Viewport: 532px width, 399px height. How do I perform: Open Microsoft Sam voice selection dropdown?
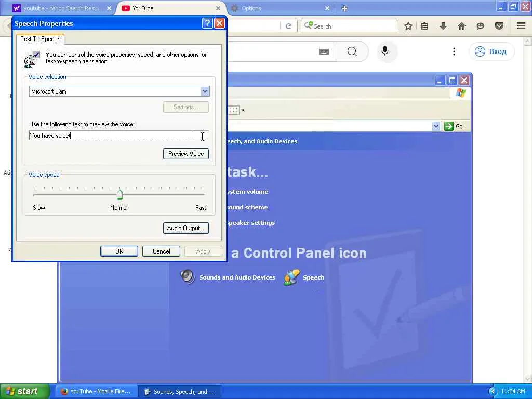point(205,91)
